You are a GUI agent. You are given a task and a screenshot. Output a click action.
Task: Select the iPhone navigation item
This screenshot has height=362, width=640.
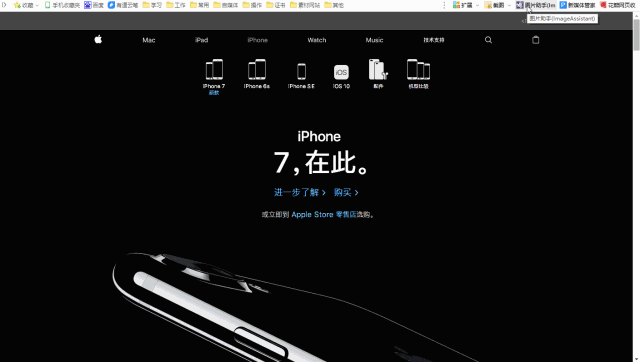[x=258, y=40]
